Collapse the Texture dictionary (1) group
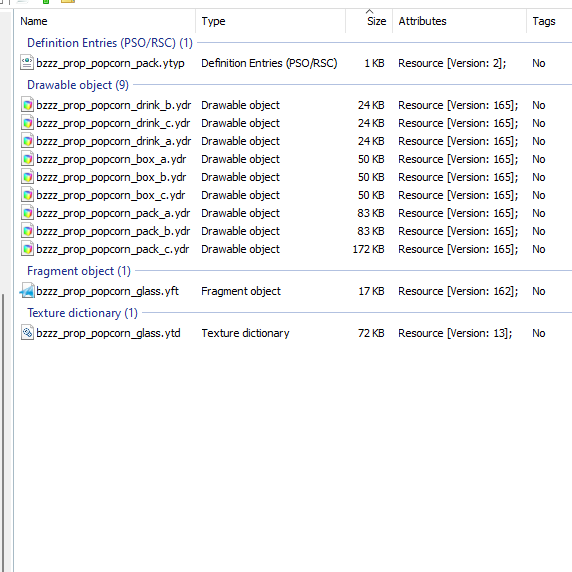The width and height of the screenshot is (572, 572). tap(82, 313)
